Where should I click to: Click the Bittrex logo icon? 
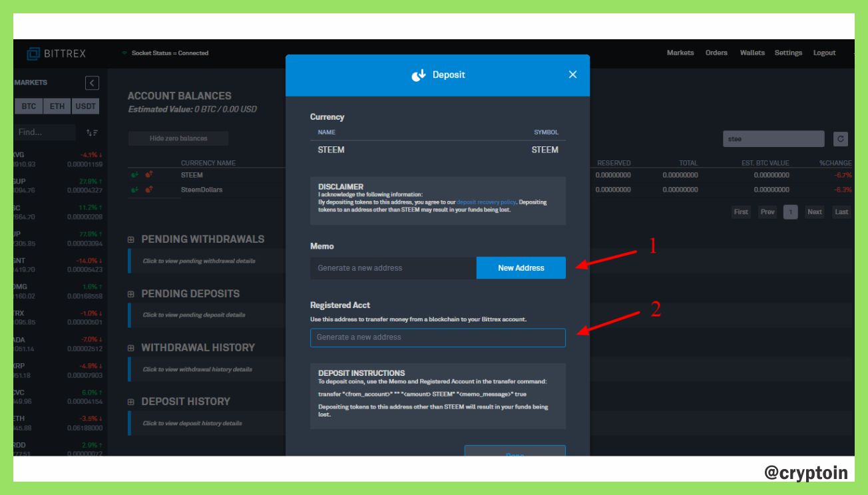click(33, 53)
